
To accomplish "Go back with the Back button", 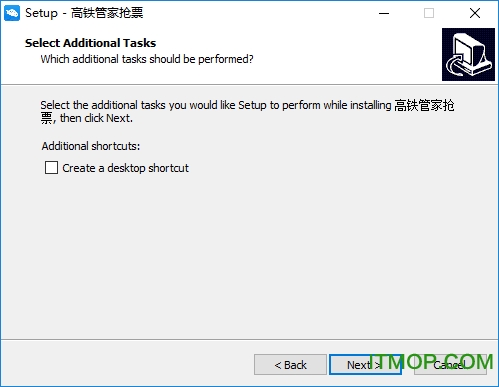I will click(x=290, y=365).
